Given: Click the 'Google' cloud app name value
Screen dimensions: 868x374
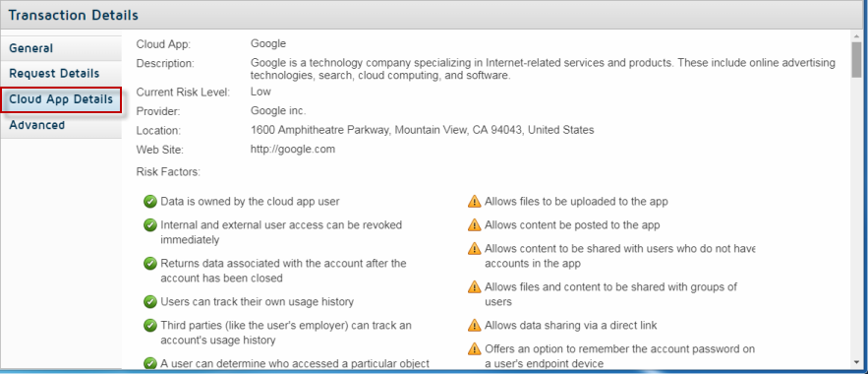Looking at the screenshot, I should (x=268, y=43).
